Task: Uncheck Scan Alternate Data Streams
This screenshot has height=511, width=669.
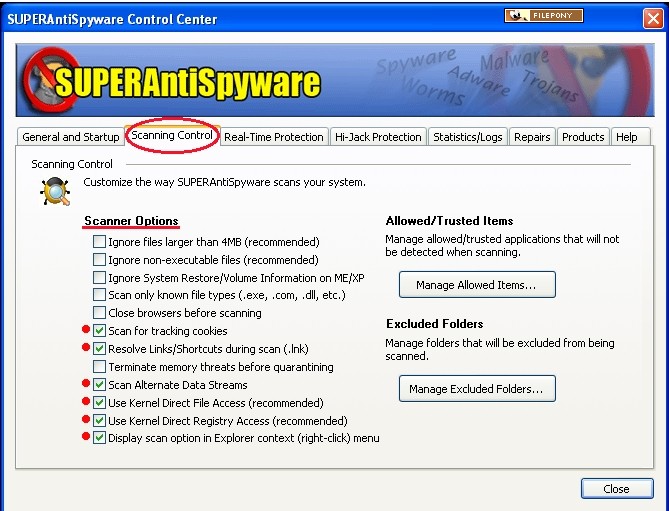Action: tap(99, 384)
